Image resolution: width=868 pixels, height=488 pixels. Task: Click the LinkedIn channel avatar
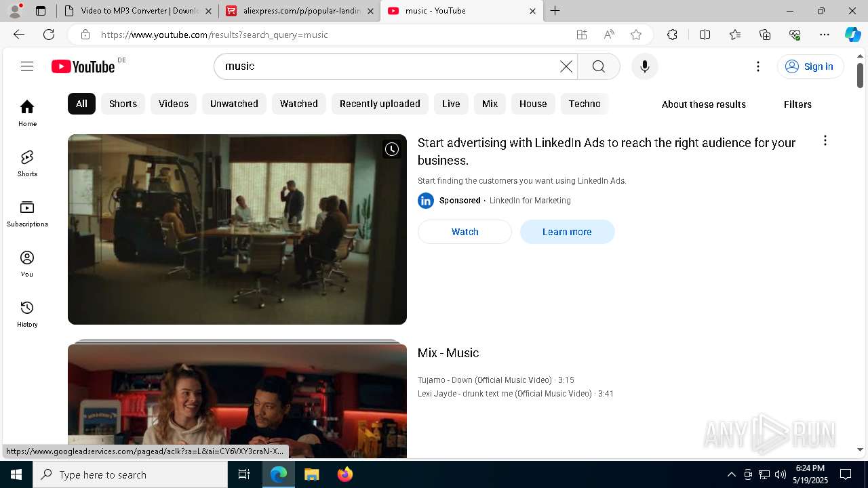coord(426,201)
